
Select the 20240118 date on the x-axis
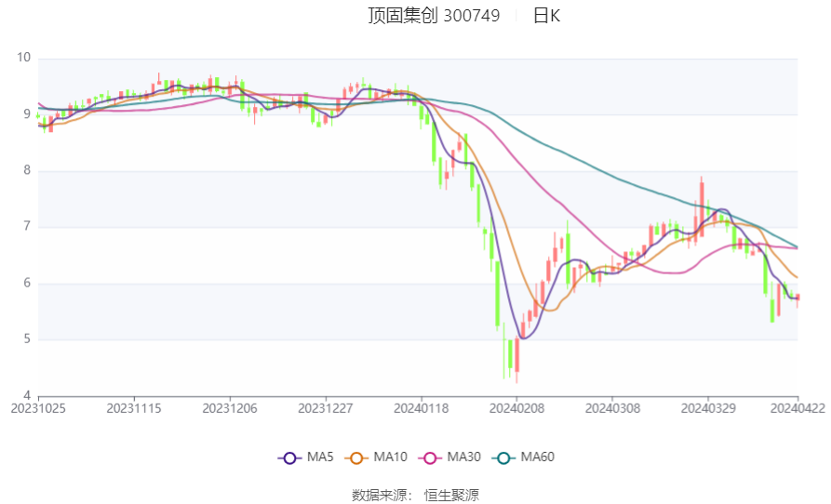click(422, 408)
